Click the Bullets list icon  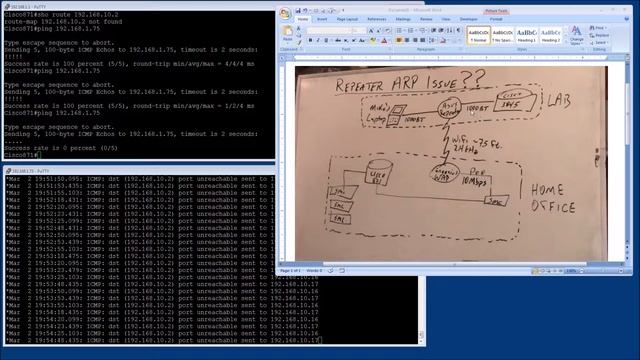click(399, 31)
